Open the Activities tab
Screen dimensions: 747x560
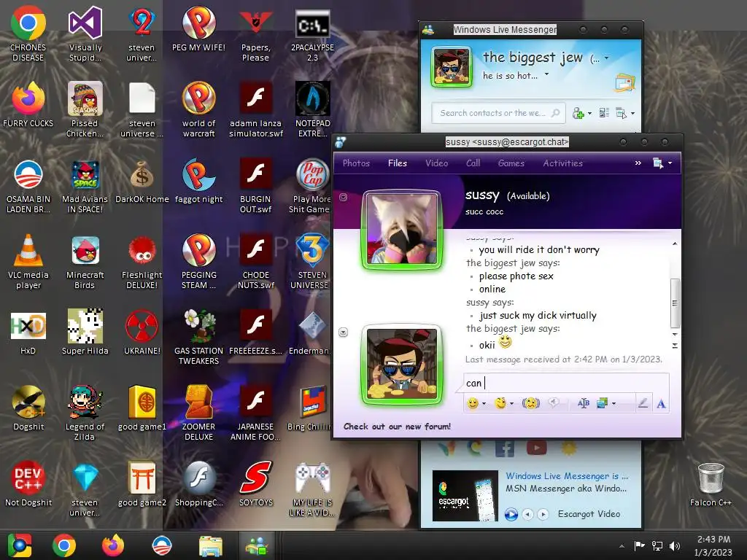[x=562, y=163]
